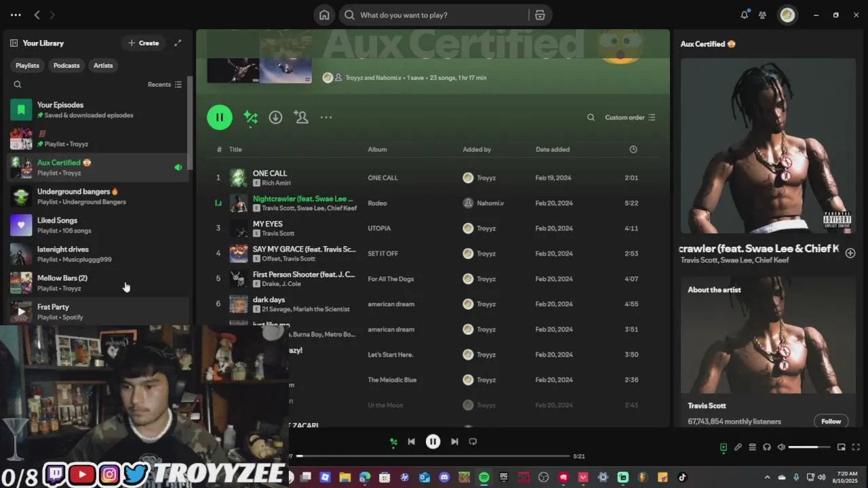Skip to the previous track

coord(411,441)
